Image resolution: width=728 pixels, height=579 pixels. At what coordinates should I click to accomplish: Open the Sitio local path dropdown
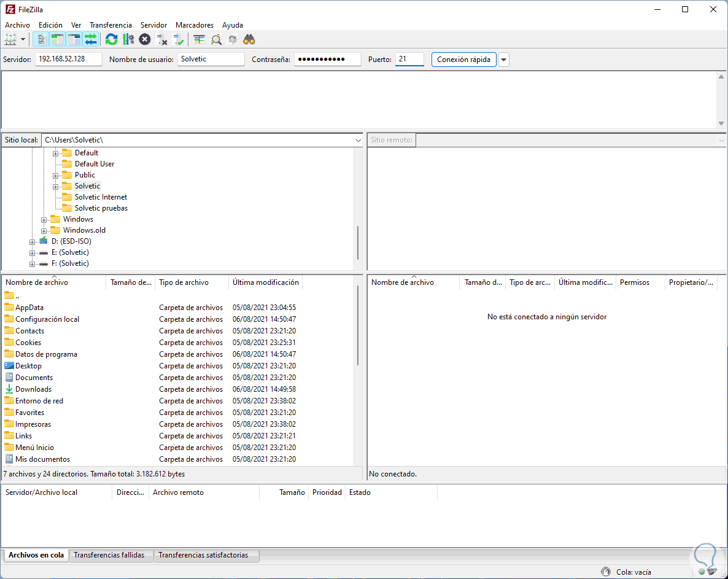click(358, 140)
